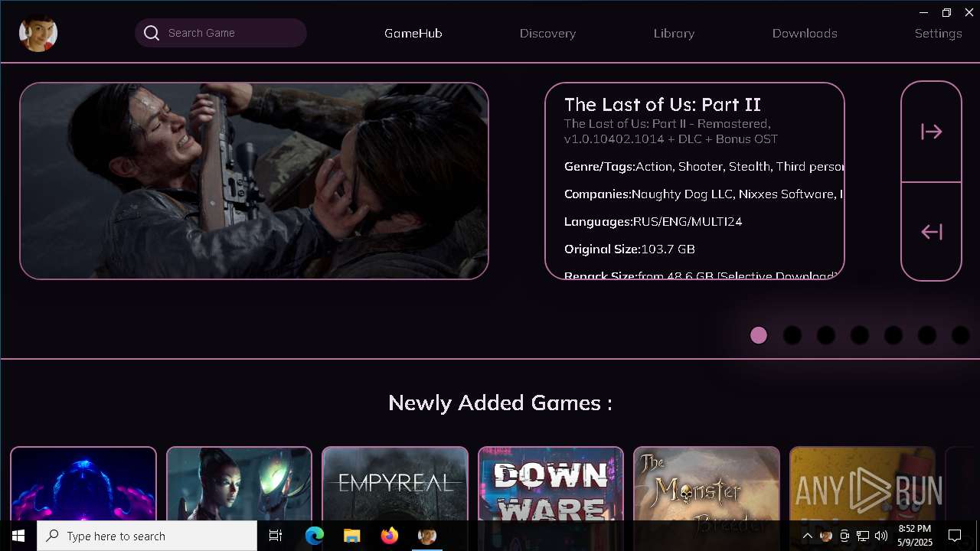Open File Explorer from the taskbar
This screenshot has height=551, width=980.
[x=351, y=536]
